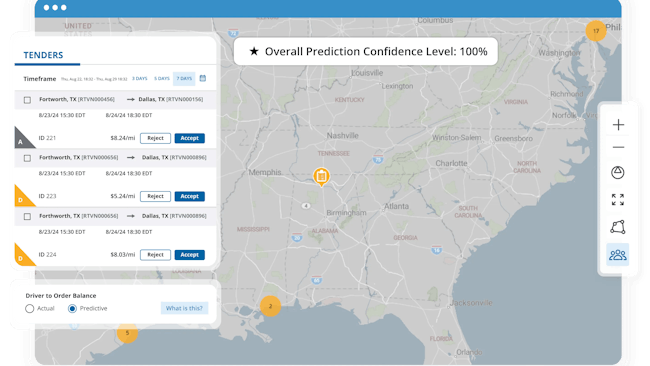Open the Timeframe calendar date picker icon
Screen dimensions: 650x366
click(x=203, y=78)
